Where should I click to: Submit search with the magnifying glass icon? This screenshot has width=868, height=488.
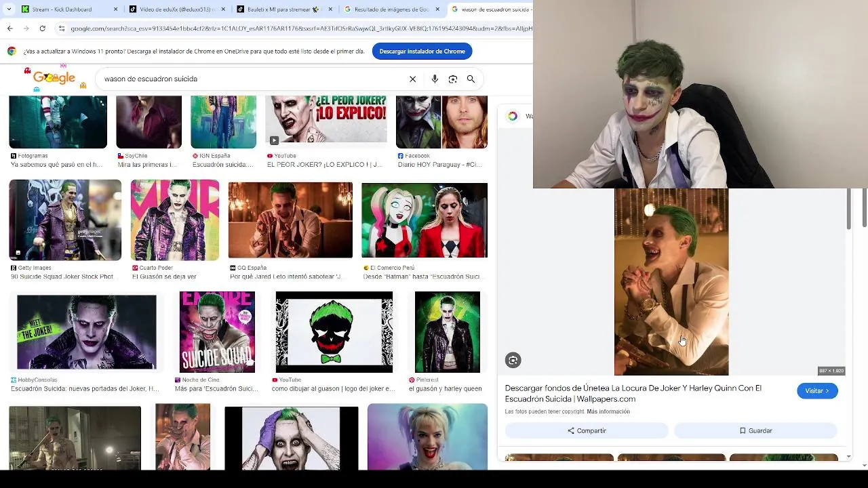click(x=471, y=79)
